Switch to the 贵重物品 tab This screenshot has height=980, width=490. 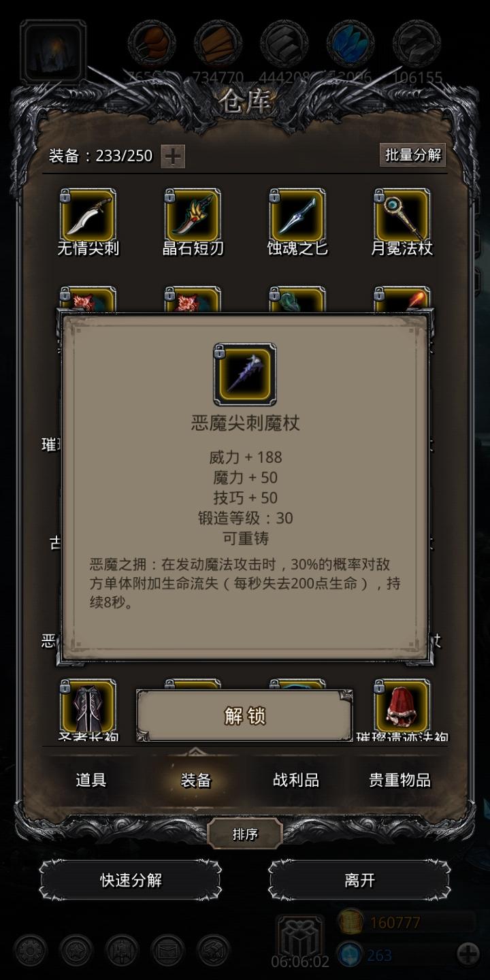(399, 780)
